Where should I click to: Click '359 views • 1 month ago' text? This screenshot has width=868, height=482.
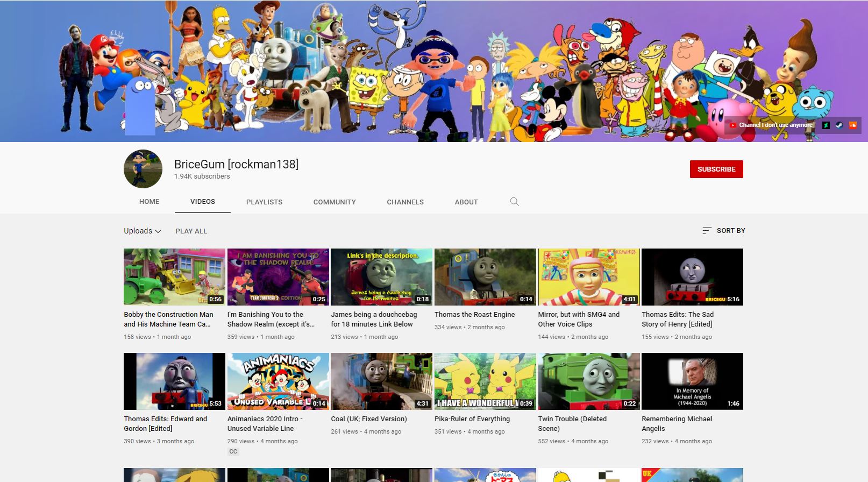(x=261, y=337)
